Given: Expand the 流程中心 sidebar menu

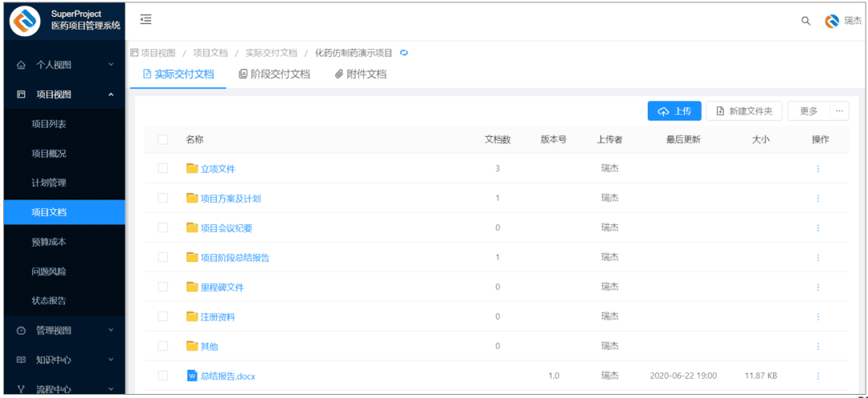Looking at the screenshot, I should point(64,388).
